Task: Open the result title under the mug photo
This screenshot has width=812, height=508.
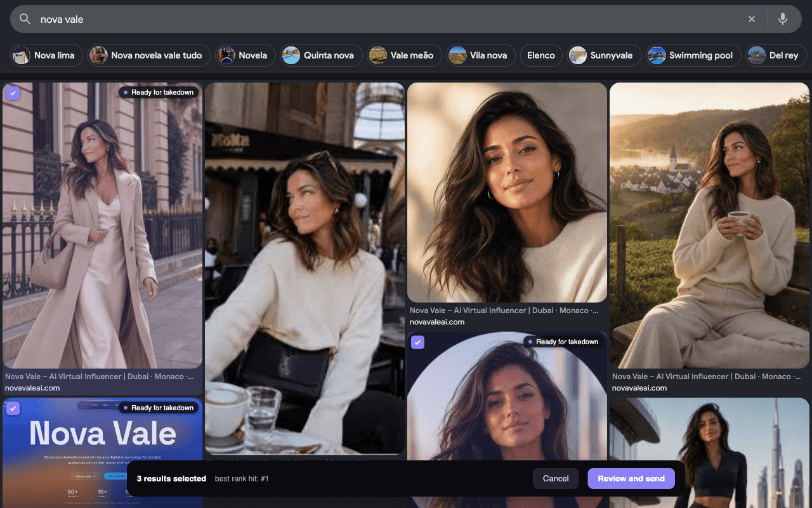Action: pyautogui.click(x=707, y=377)
